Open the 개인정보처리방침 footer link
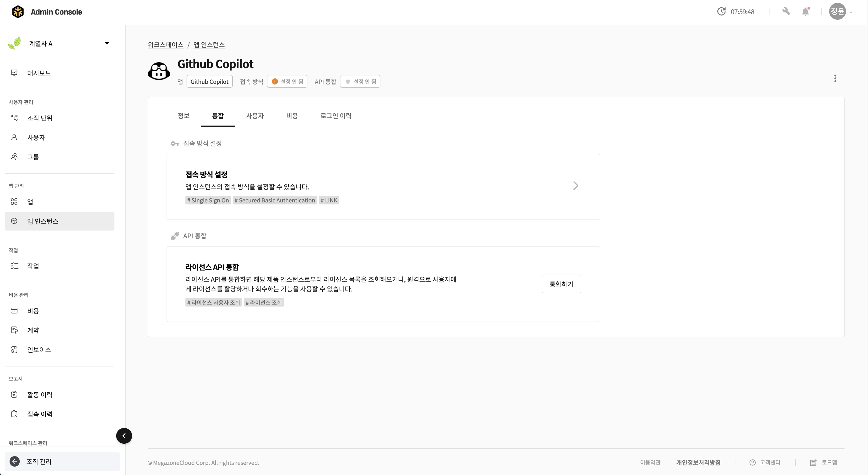 click(698, 463)
